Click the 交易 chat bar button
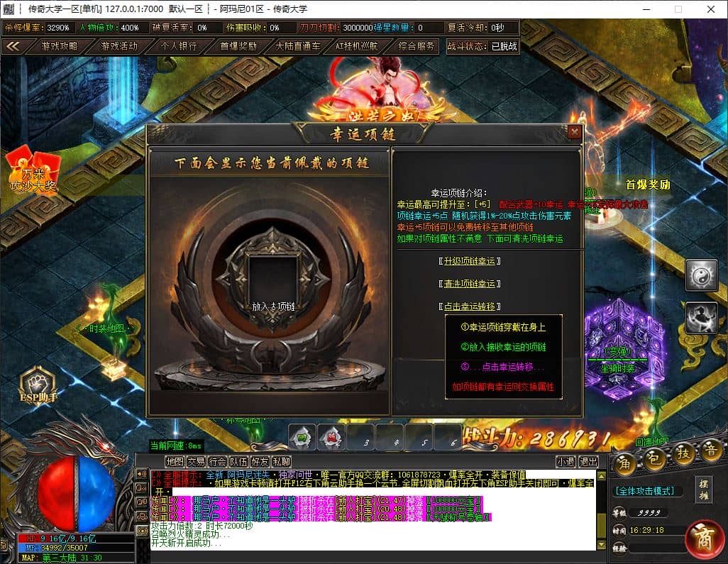 pyautogui.click(x=196, y=461)
